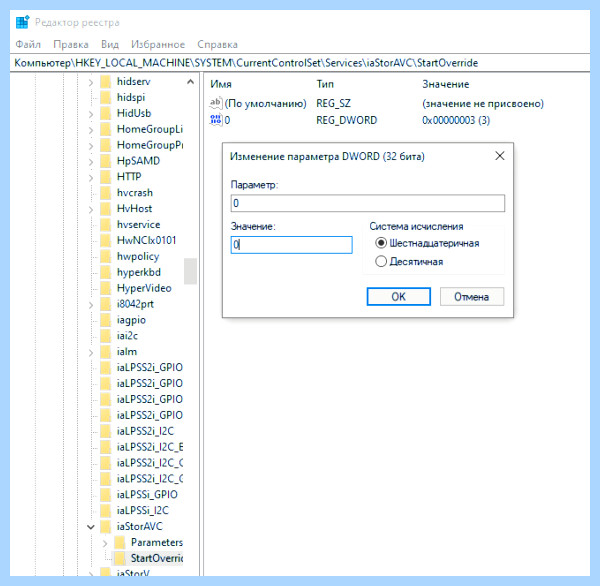600x586 pixels.
Task: Expand the hidserv tree node
Action: (91, 82)
